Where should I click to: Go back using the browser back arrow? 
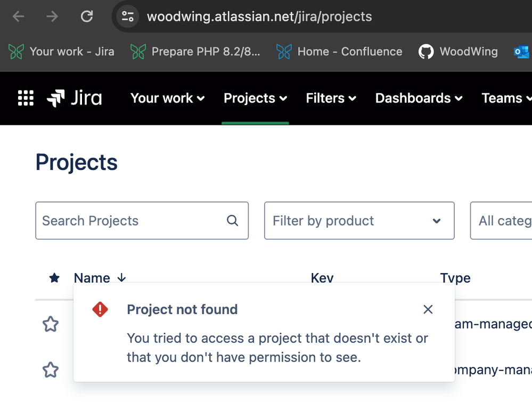(x=18, y=17)
